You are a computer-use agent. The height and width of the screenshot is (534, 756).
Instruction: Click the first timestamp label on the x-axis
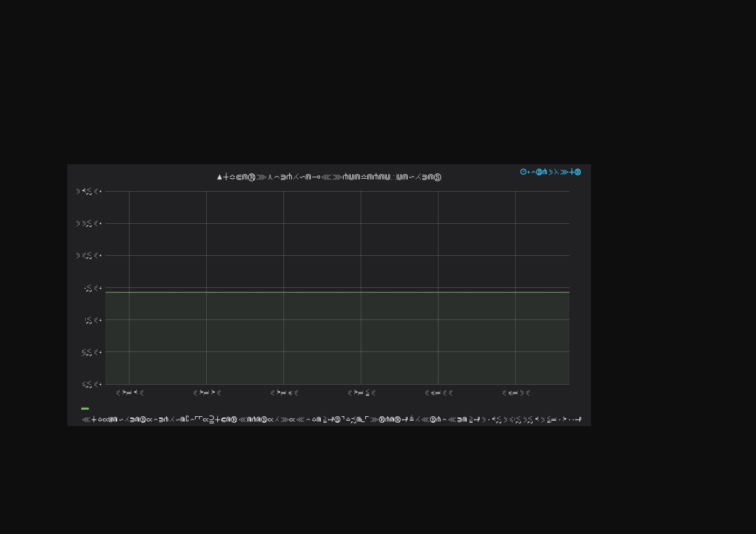(x=129, y=393)
